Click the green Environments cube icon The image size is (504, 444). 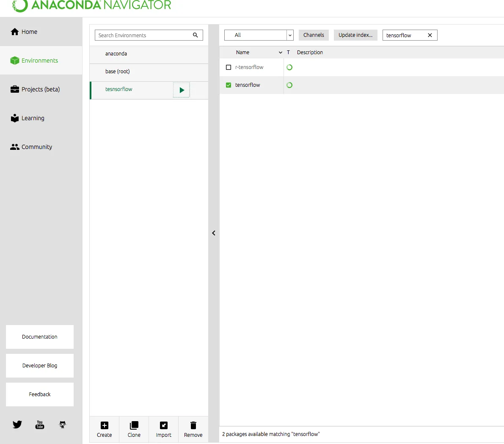click(15, 61)
